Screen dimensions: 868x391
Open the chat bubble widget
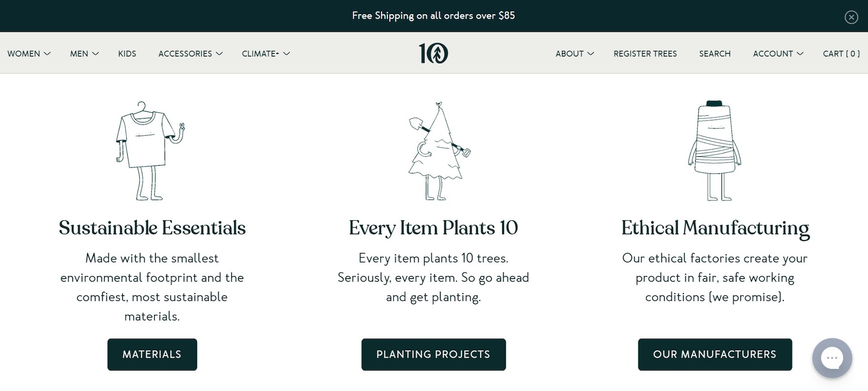(832, 358)
